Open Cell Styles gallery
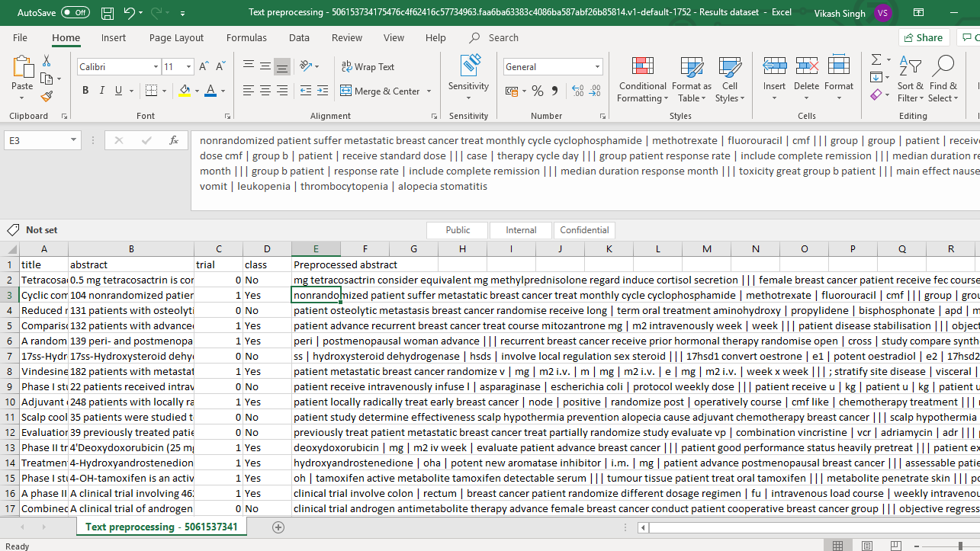 [730, 80]
